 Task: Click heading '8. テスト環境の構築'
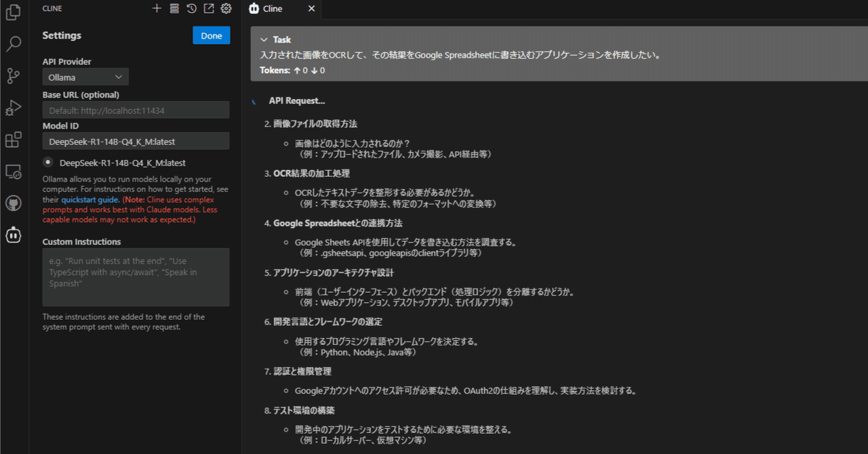[x=300, y=411]
